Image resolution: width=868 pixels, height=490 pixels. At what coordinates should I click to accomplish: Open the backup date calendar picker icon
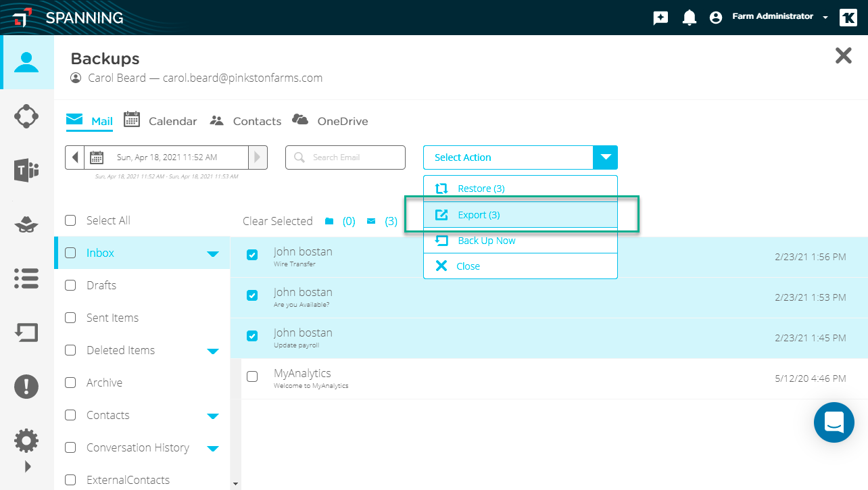coord(97,157)
